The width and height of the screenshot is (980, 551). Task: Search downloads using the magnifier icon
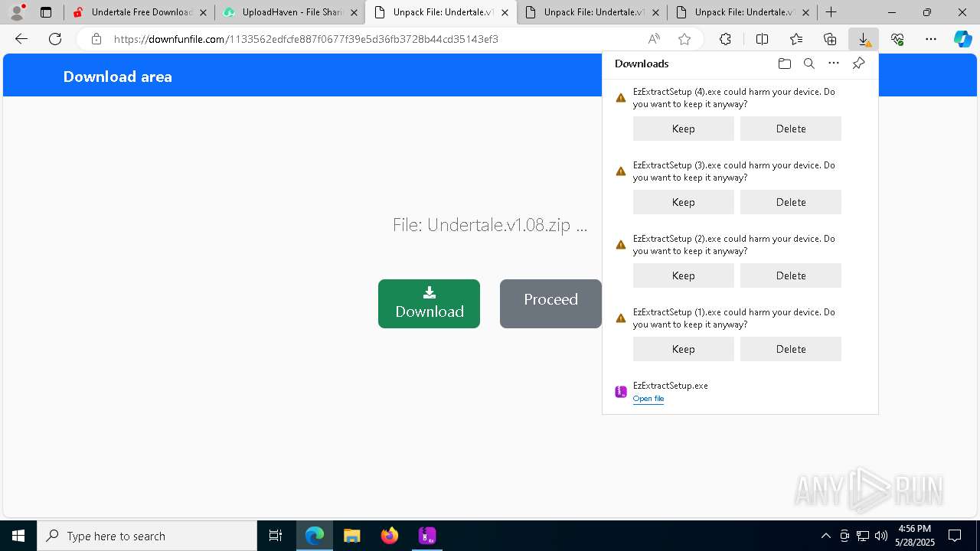808,64
